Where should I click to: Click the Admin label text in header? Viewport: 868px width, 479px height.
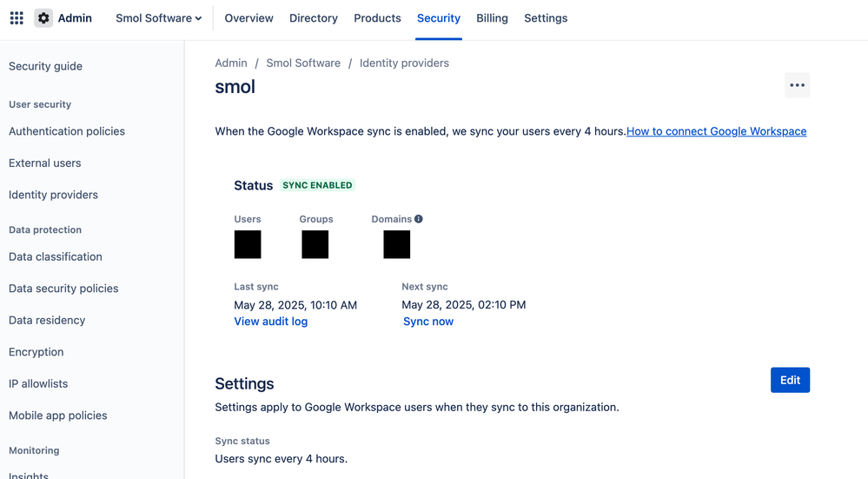[75, 18]
